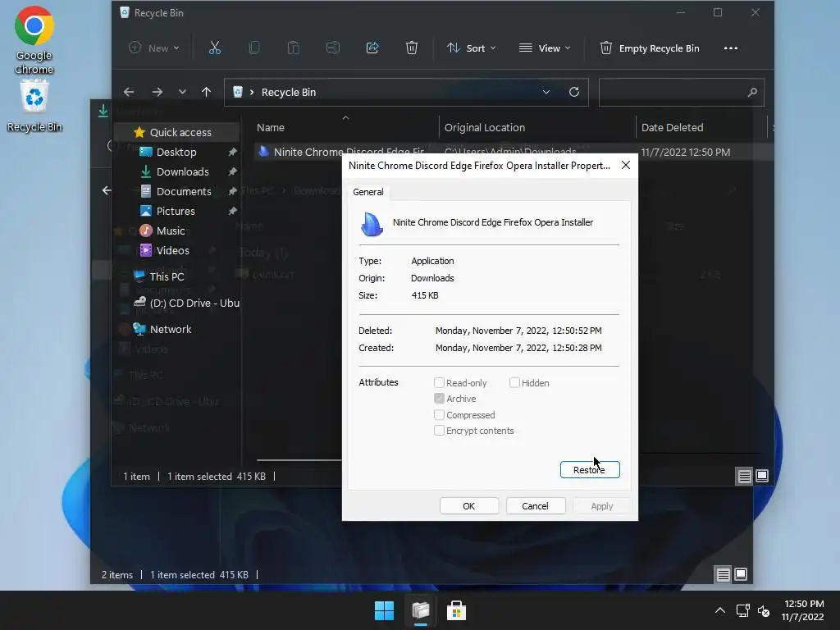
Task: Open network status tray icon
Action: (742, 610)
